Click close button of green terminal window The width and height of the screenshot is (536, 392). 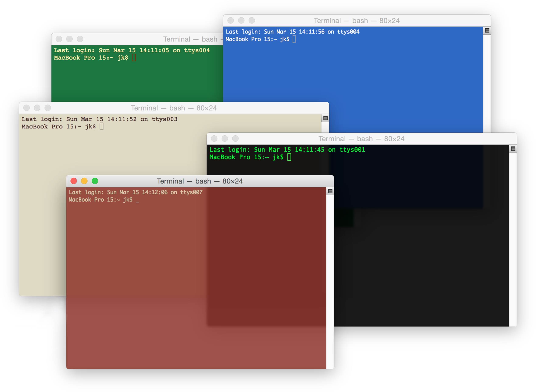(59, 39)
